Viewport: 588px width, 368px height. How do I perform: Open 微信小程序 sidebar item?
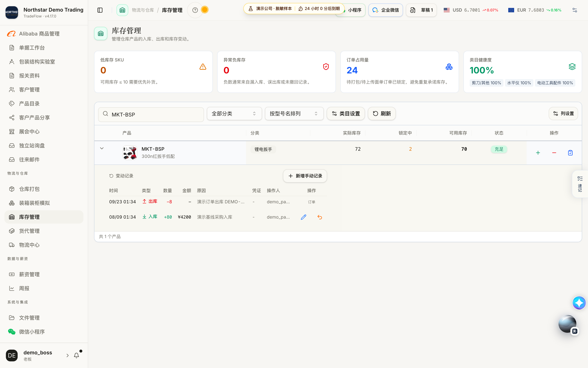coord(44,332)
